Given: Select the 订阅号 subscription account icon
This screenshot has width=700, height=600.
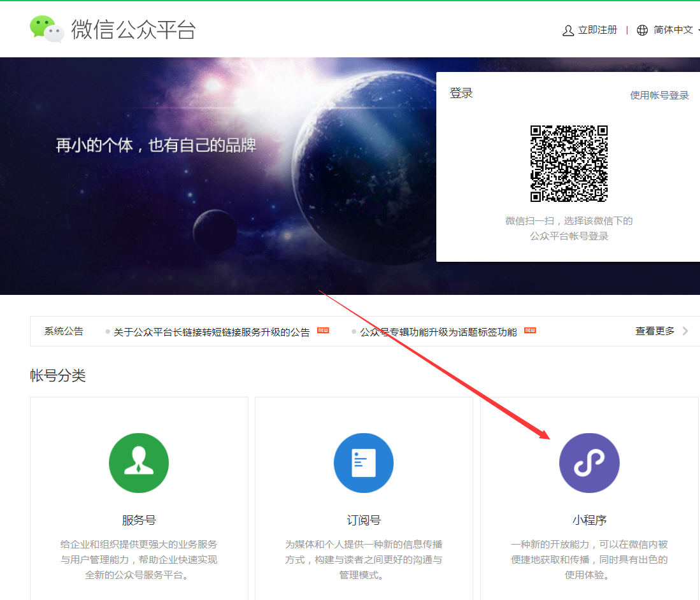Looking at the screenshot, I should [363, 463].
